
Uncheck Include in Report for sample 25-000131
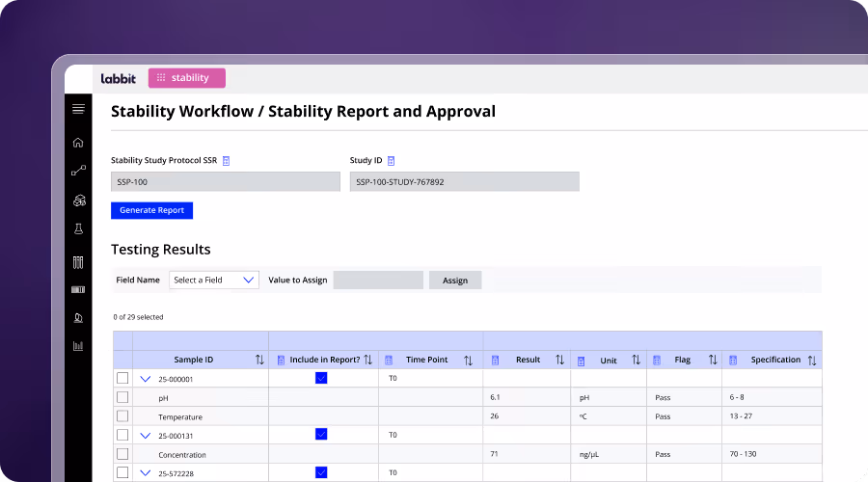pos(321,434)
